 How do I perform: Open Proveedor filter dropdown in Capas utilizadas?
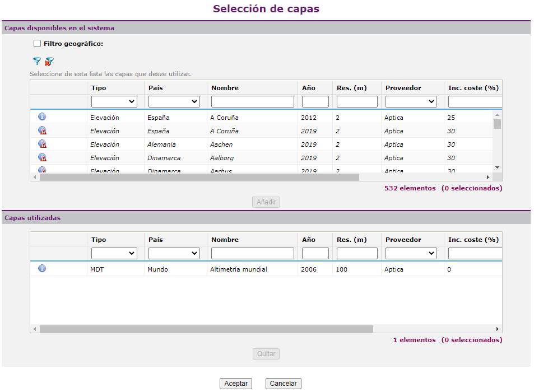click(411, 253)
